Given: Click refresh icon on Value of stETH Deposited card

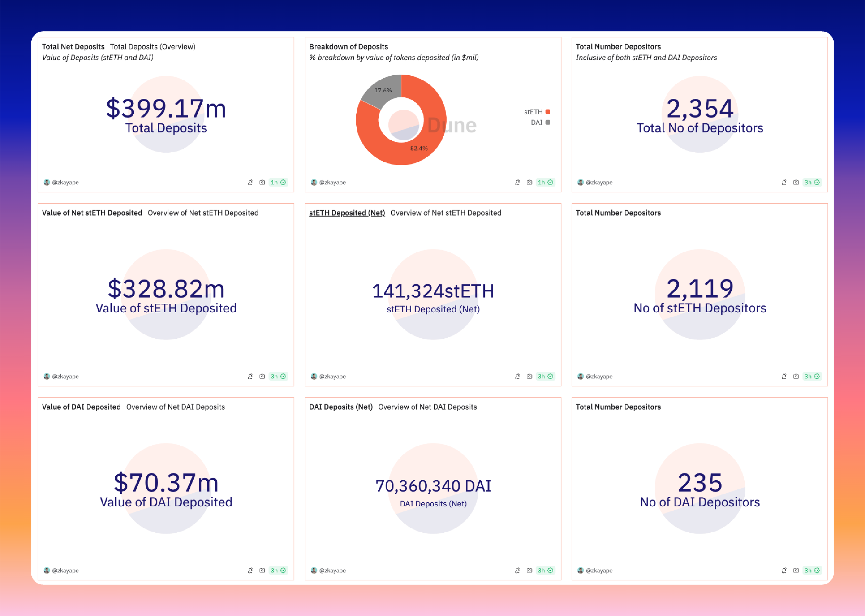Looking at the screenshot, I should click(x=250, y=376).
